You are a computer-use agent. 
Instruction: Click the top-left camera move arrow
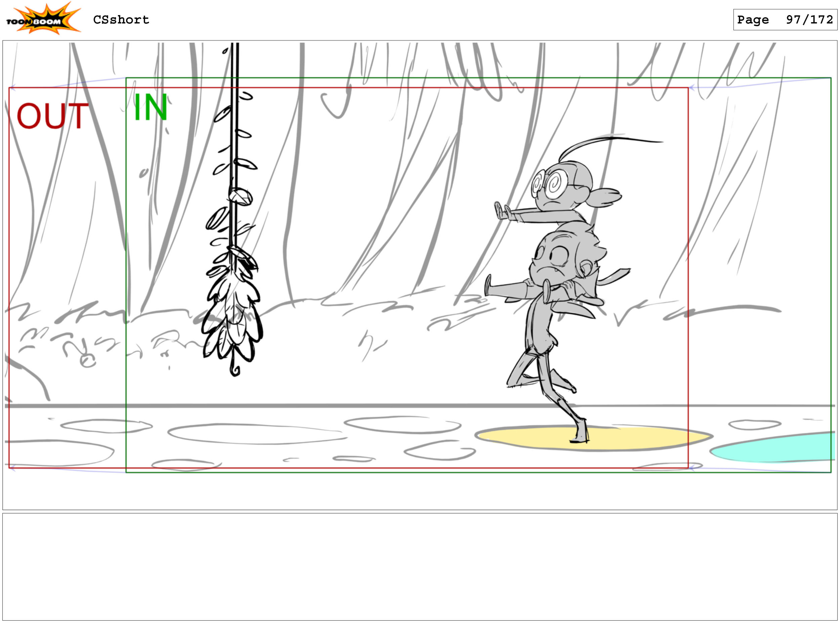pyautogui.click(x=13, y=88)
